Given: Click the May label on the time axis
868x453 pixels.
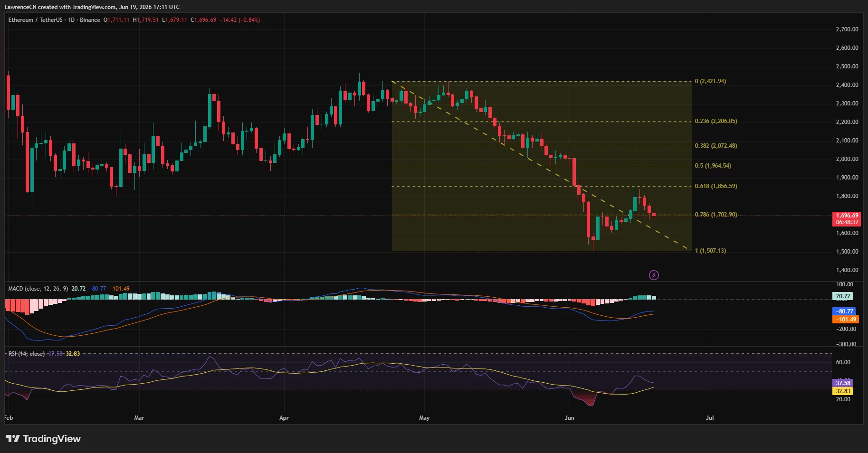Looking at the screenshot, I should [x=424, y=418].
